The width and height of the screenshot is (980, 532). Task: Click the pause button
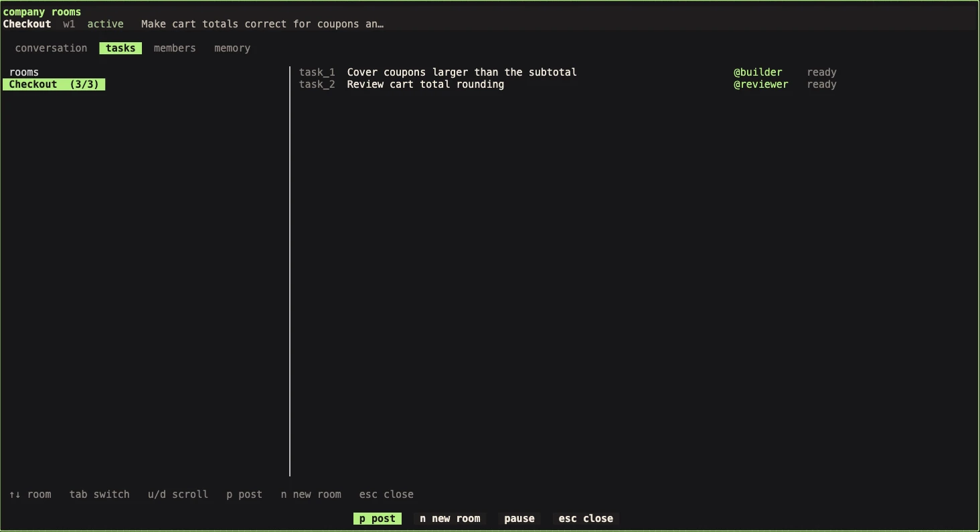(x=519, y=519)
